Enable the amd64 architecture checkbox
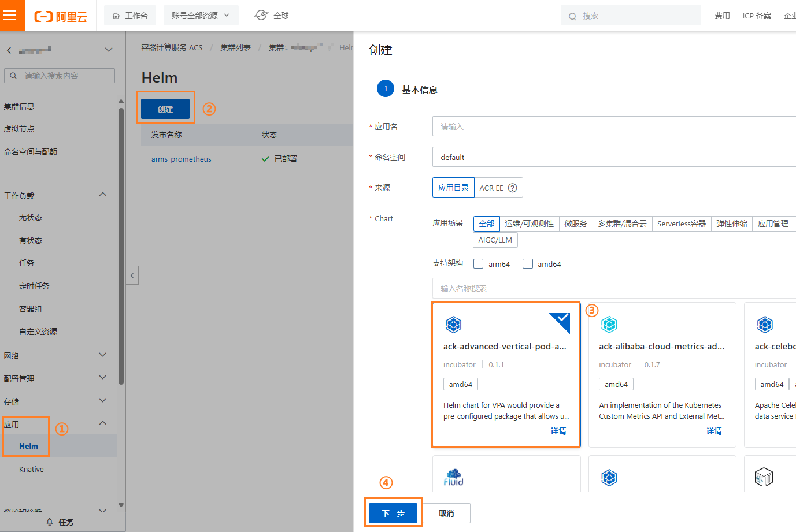This screenshot has height=532, width=796. click(x=528, y=264)
